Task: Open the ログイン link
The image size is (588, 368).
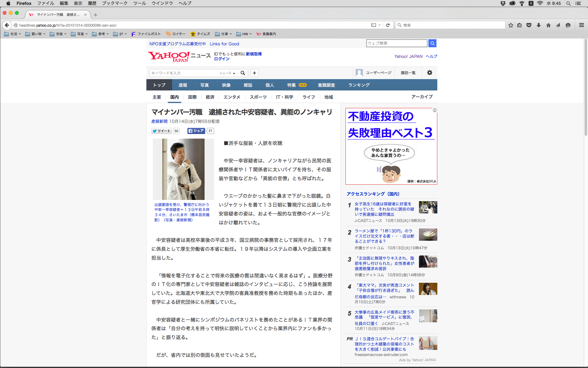Action: 222,59
